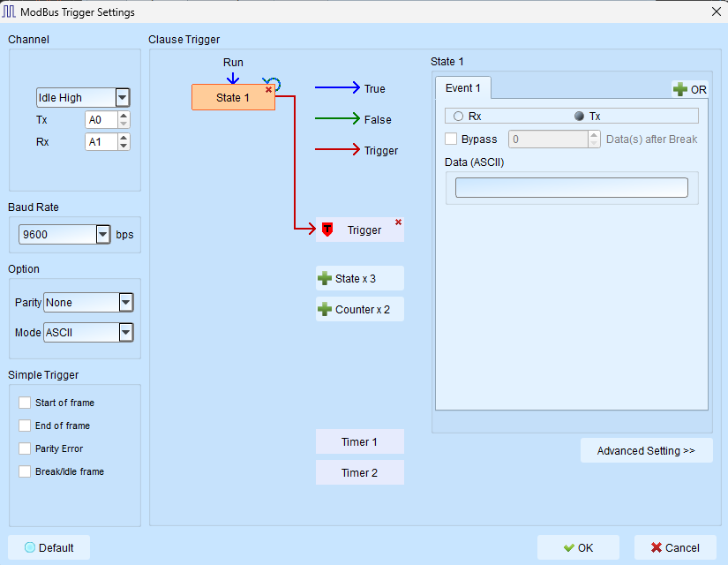Viewport: 728px width, 565px height.
Task: Click the green plus on State x 3
Action: point(324,278)
